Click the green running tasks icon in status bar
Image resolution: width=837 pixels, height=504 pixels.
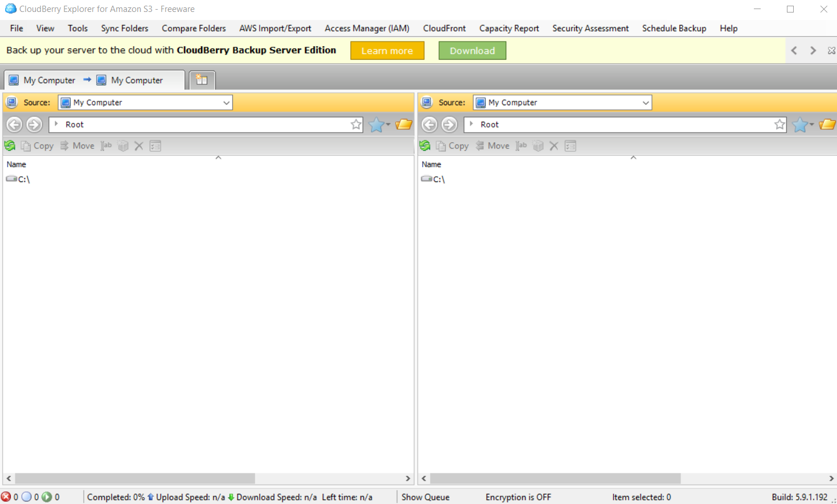[x=47, y=497]
